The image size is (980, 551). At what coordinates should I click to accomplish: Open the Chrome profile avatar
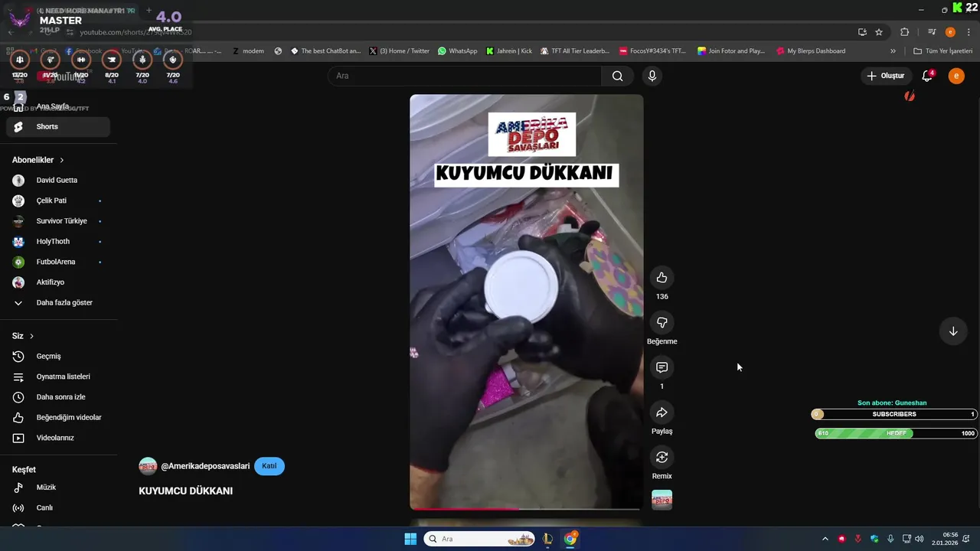[950, 32]
